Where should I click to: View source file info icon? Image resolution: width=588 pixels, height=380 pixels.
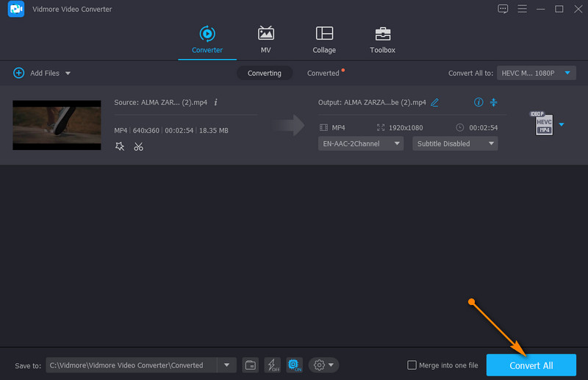pos(215,102)
